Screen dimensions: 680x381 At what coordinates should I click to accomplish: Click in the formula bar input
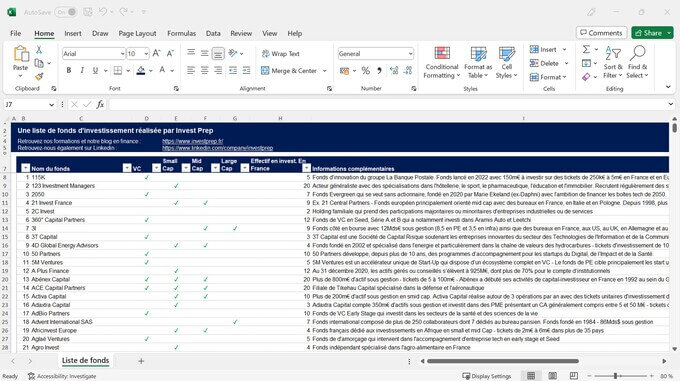(388, 104)
